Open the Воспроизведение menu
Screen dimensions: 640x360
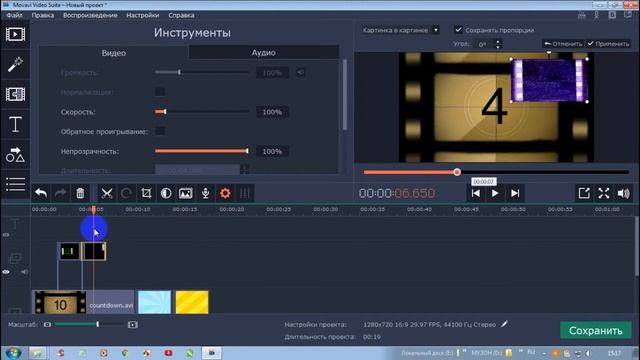[90, 15]
